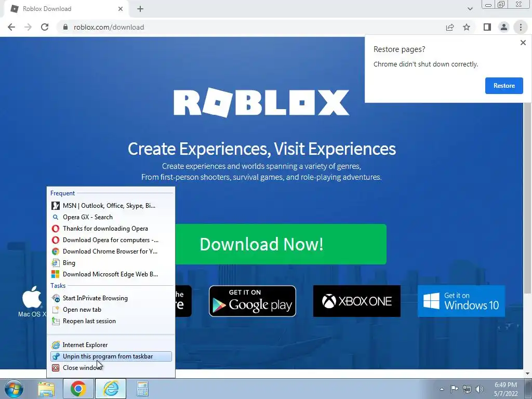The image size is (532, 399).
Task: Expand the tab search chevron
Action: [x=470, y=9]
